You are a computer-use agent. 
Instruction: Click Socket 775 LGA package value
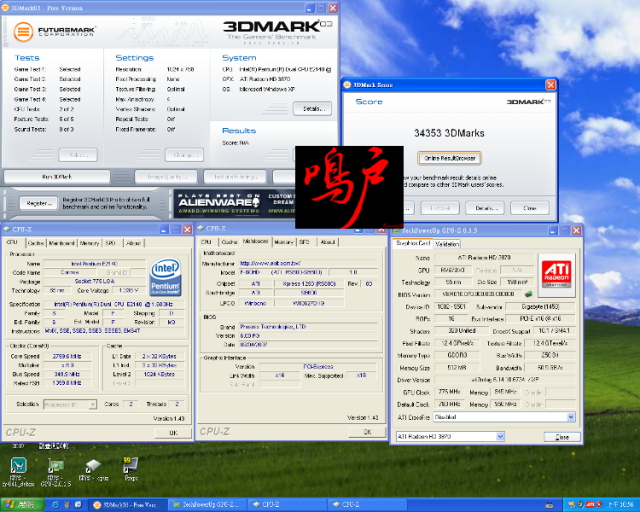click(x=94, y=281)
